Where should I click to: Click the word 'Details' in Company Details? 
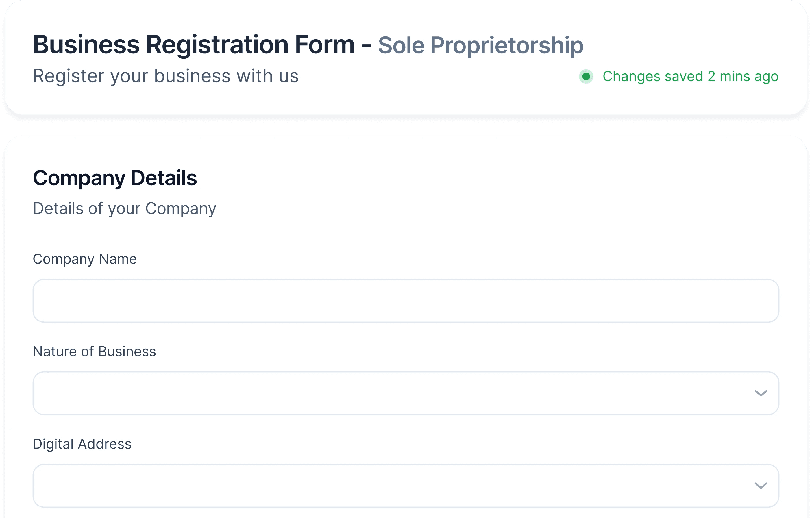164,178
